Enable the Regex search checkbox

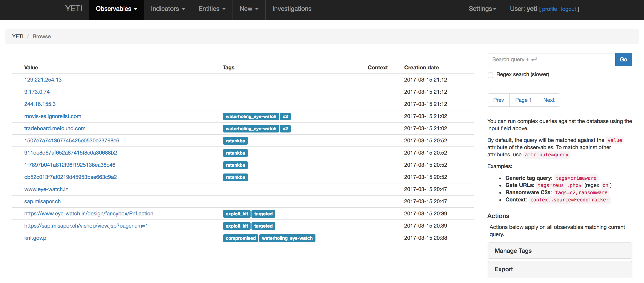coord(490,75)
